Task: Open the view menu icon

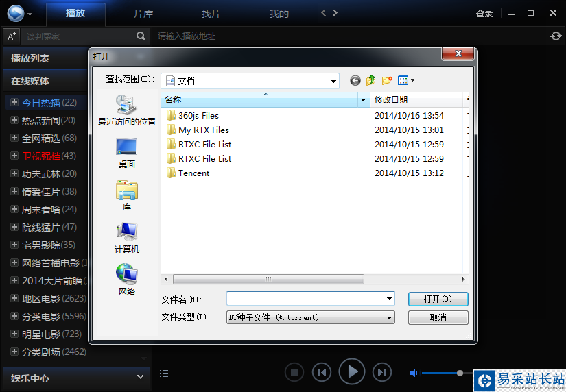Action: (x=406, y=80)
